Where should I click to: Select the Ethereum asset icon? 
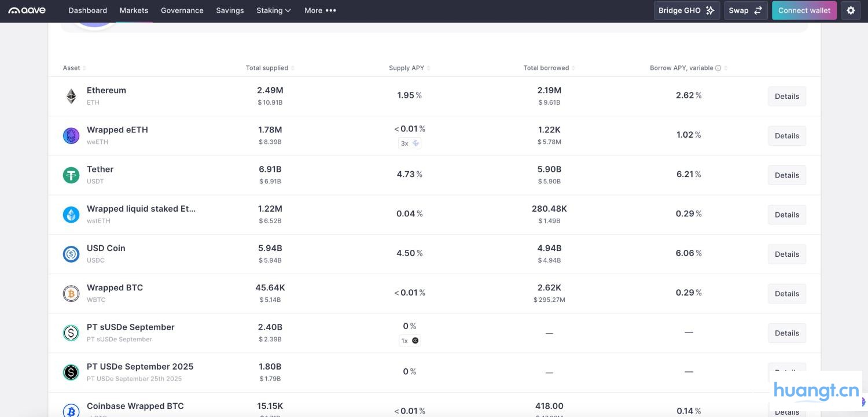pyautogui.click(x=71, y=96)
